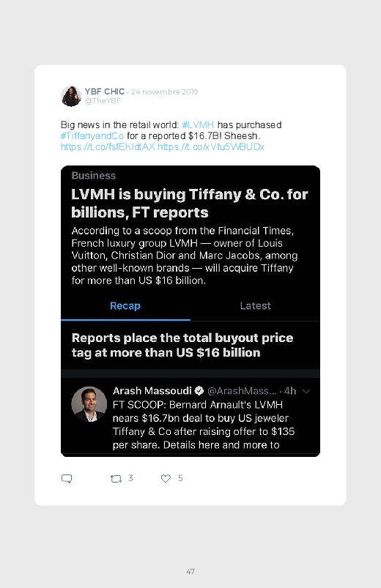The height and width of the screenshot is (588, 381).
Task: Click the Business category label
Action: click(94, 176)
